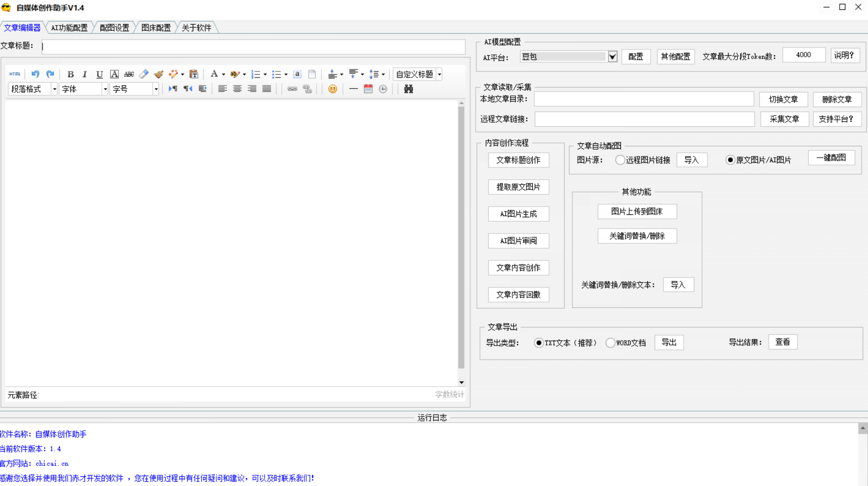Switch to the AI功能配置 tab
The image size is (868, 486).
click(x=69, y=28)
